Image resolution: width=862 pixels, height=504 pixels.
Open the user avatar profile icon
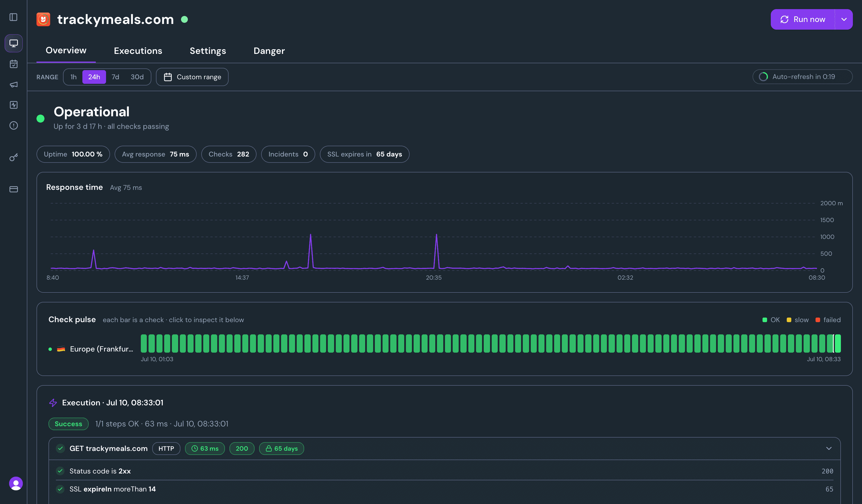(x=16, y=483)
